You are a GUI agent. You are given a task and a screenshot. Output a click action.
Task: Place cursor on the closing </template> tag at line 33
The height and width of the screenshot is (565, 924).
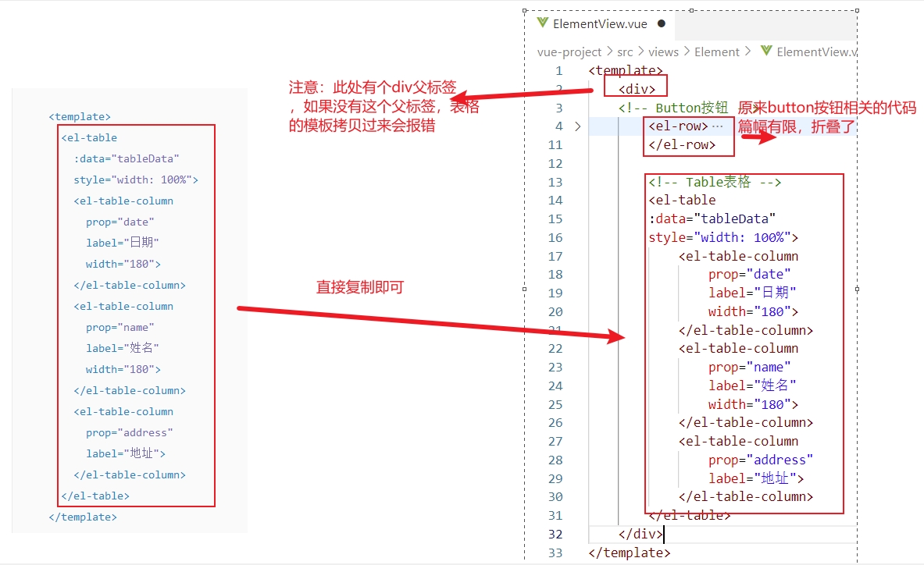tap(629, 553)
